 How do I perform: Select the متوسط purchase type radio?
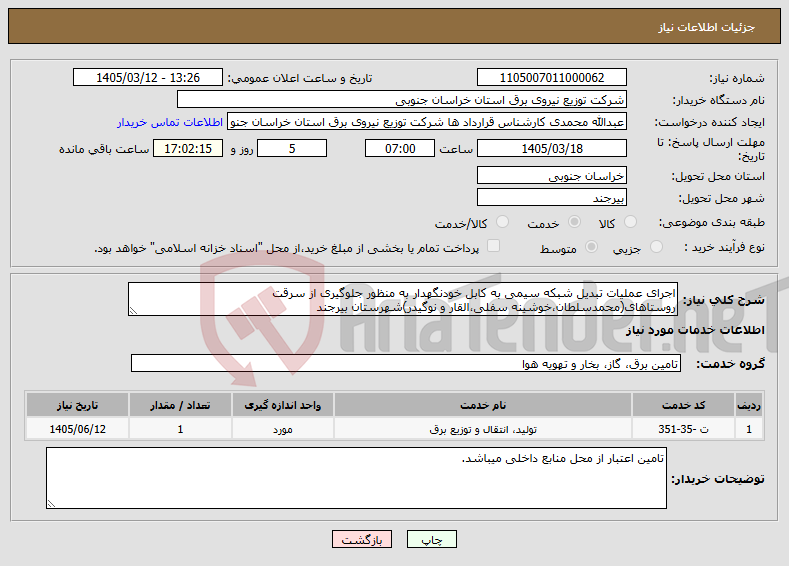[x=592, y=247]
